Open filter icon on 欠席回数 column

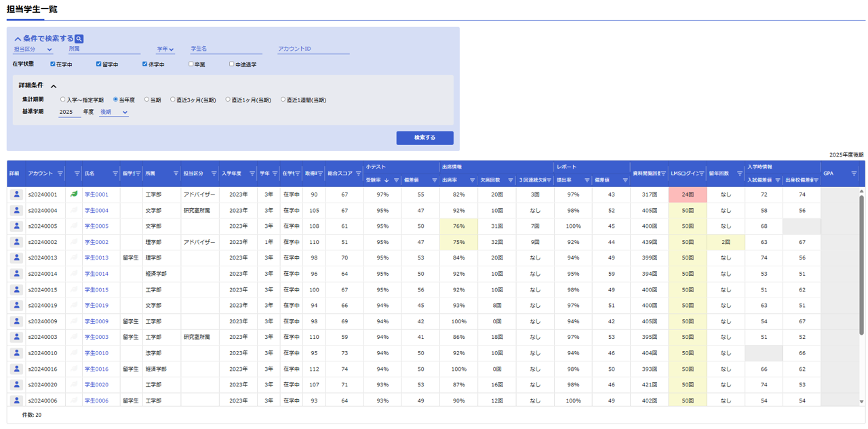click(x=511, y=180)
